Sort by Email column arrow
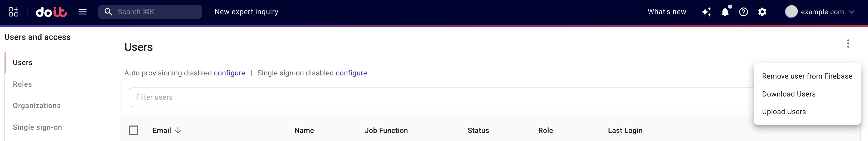The height and width of the screenshot is (141, 868). click(x=178, y=131)
